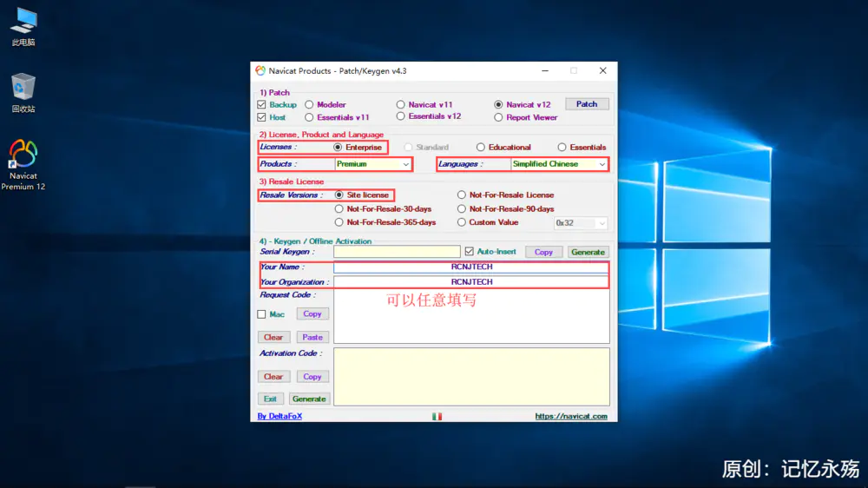This screenshot has width=868, height=488.
Task: Click the Copy button beside Auto-Insert
Action: point(543,252)
